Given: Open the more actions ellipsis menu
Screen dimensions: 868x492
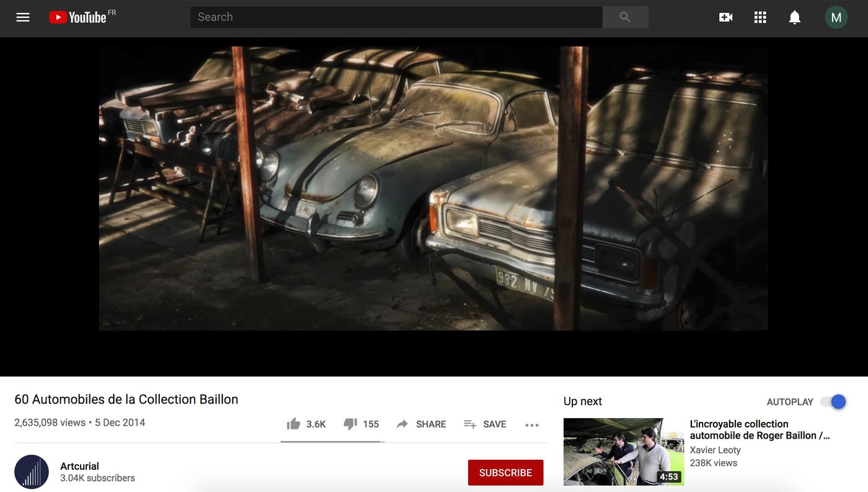Looking at the screenshot, I should [532, 424].
